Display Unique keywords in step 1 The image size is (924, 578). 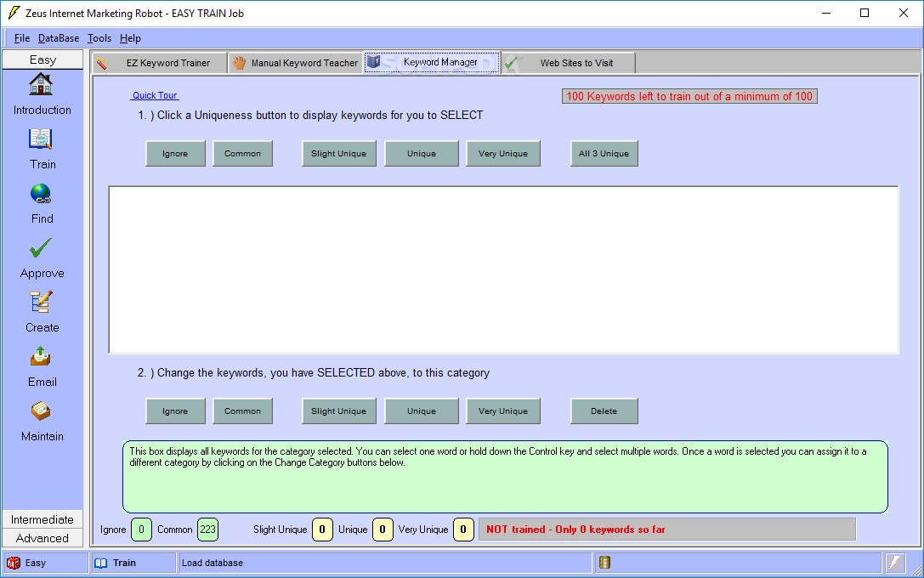click(x=422, y=153)
